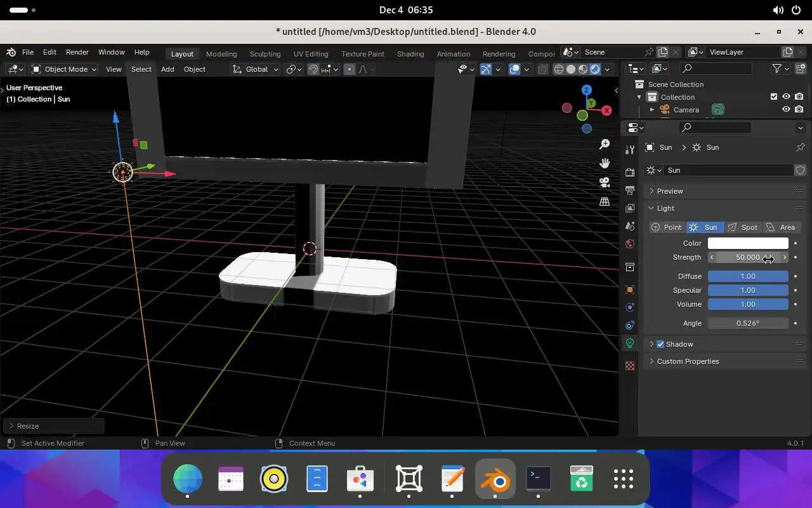Set light type to Point
This screenshot has width=812, height=508.
tap(667, 227)
